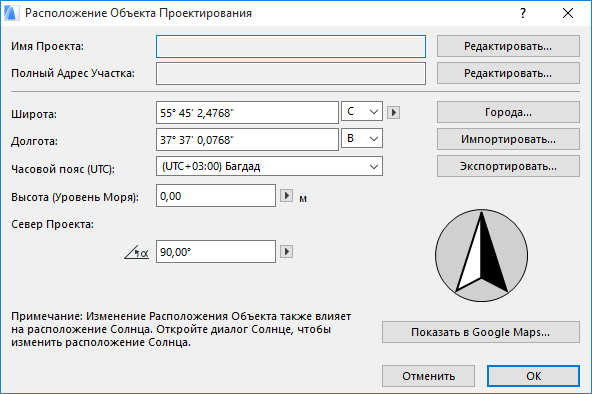Open the arrow popup next to altitude field
Image resolution: width=592 pixels, height=394 pixels.
coord(286,195)
